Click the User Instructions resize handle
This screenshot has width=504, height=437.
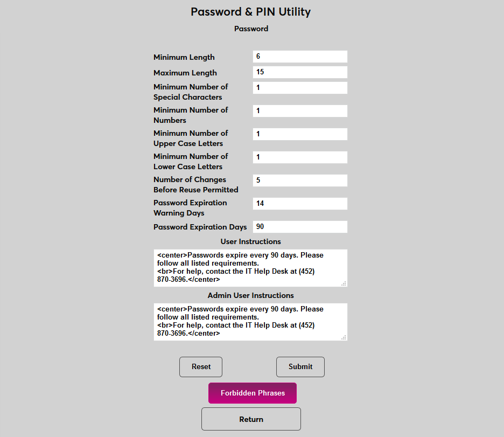[344, 284]
